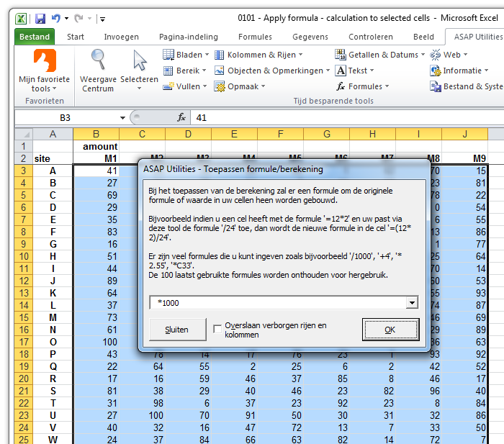Open the Bestand tab
This screenshot has height=444, width=504.
coord(35,37)
